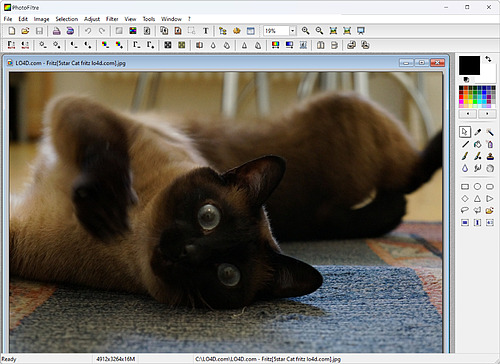
Task: Show next palette colors with right arrow
Action: tap(487, 114)
